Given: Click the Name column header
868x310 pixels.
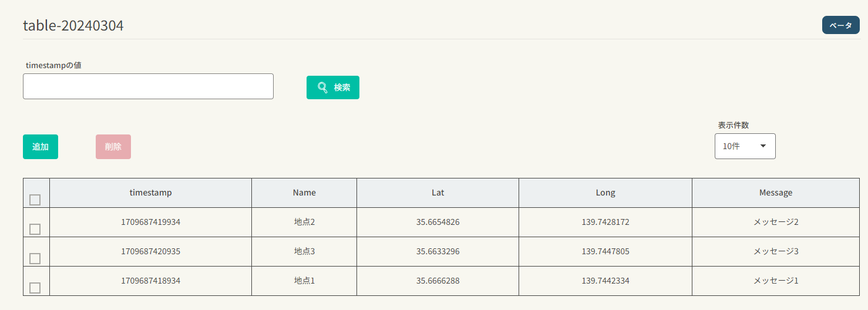Looking at the screenshot, I should click(x=304, y=193).
